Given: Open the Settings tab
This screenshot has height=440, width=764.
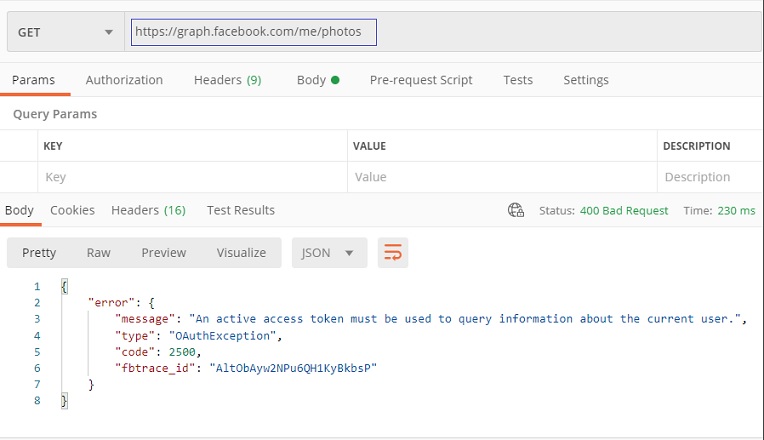Looking at the screenshot, I should click(x=586, y=80).
